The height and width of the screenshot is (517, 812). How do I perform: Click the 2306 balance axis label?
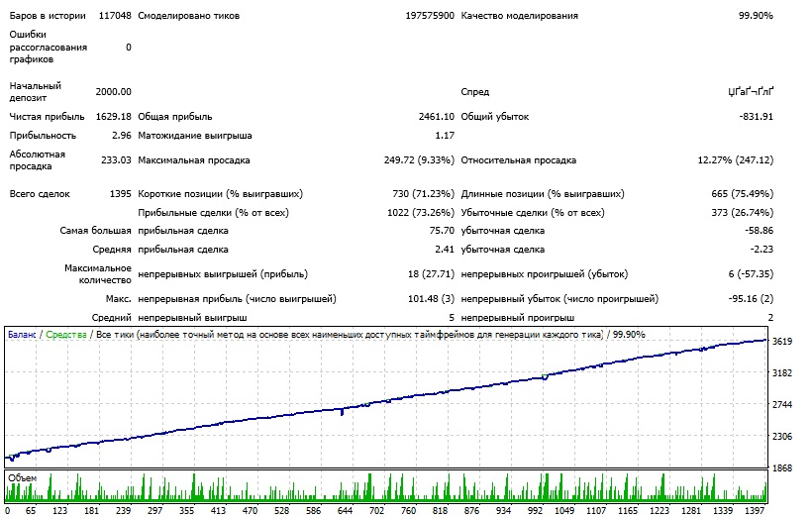(x=782, y=436)
